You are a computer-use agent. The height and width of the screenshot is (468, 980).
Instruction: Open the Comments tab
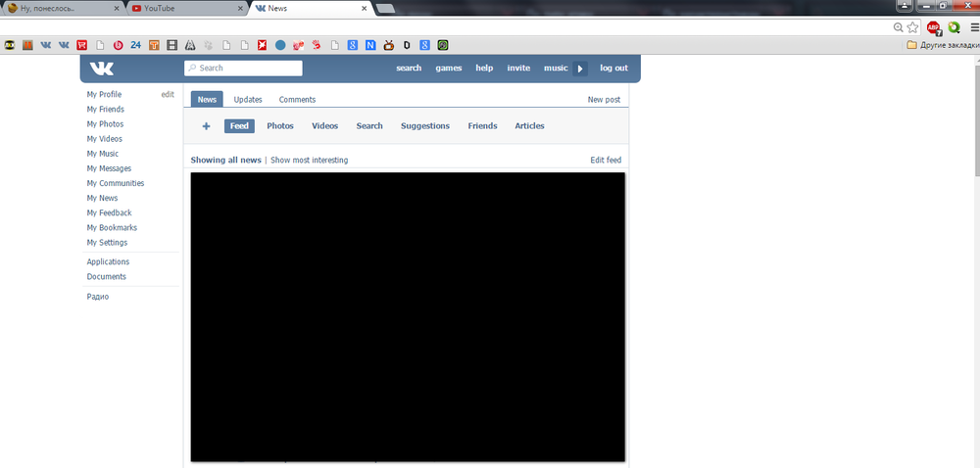click(297, 100)
